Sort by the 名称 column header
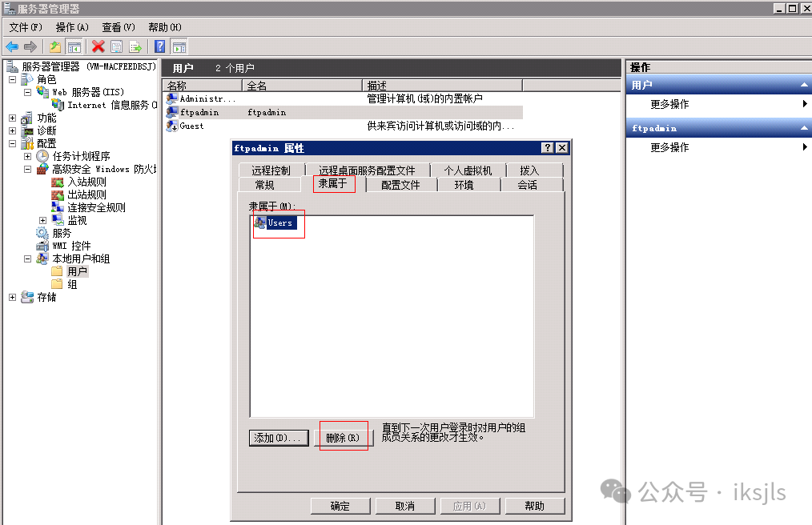Viewport: 812px width, 525px height. [x=203, y=86]
